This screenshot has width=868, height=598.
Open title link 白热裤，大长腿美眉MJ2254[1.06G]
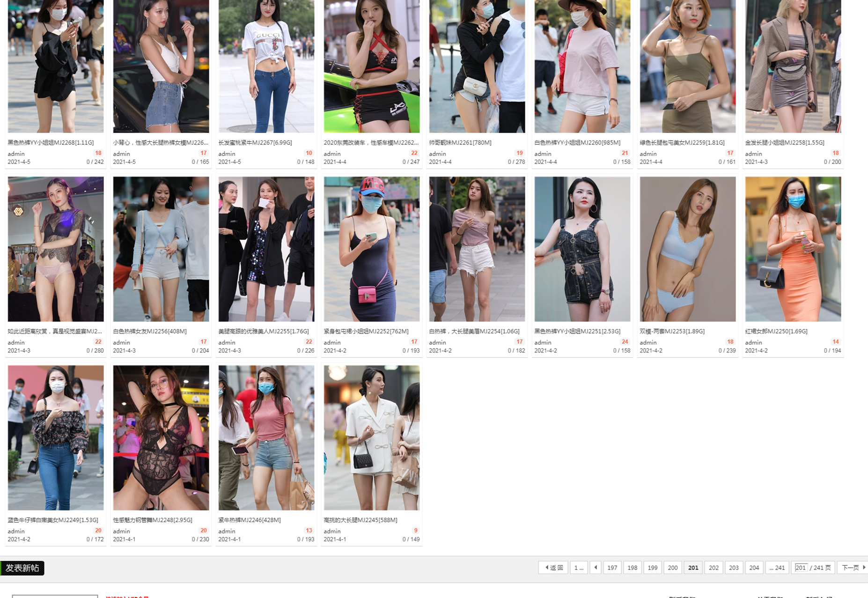474,331
